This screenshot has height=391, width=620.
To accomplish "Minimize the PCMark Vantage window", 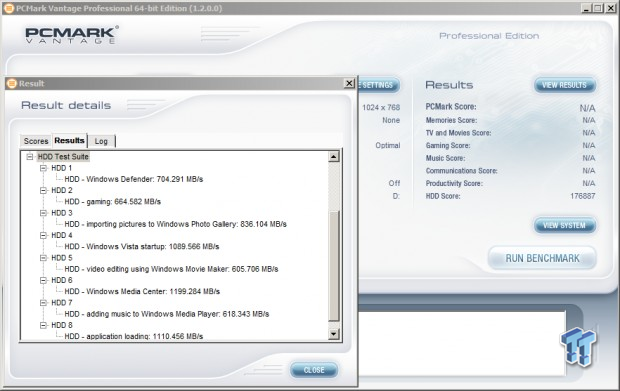I will (x=586, y=8).
